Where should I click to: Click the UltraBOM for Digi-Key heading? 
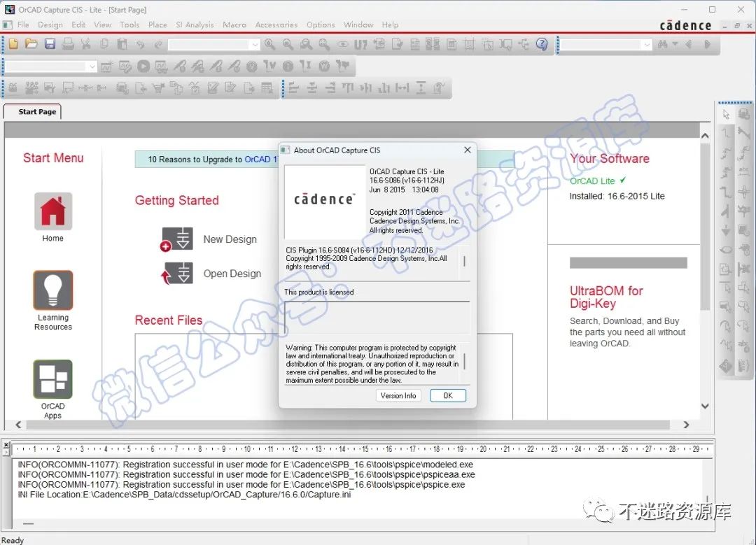coord(606,297)
